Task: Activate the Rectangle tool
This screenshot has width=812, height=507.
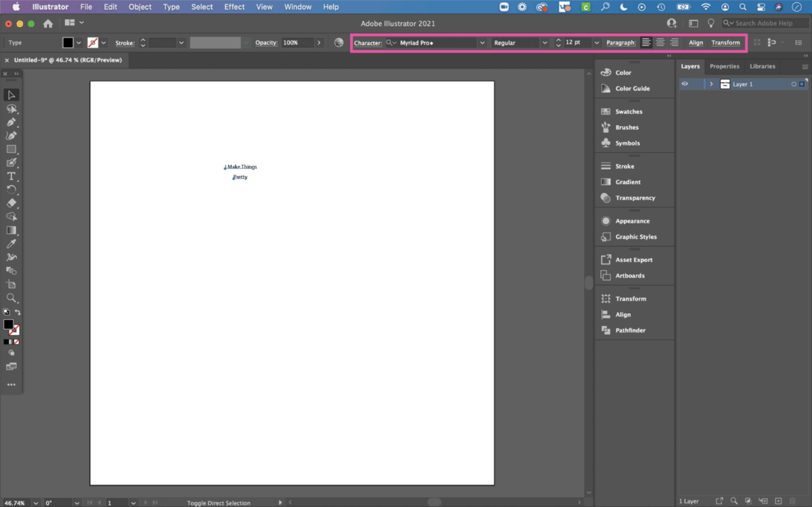Action: pyautogui.click(x=12, y=150)
